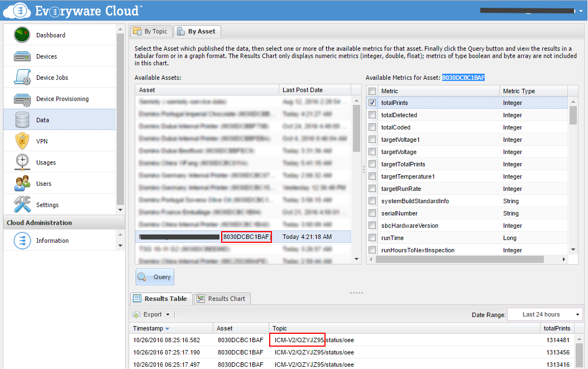Click the Results Table grid icon
The height and width of the screenshot is (369, 588).
click(137, 299)
